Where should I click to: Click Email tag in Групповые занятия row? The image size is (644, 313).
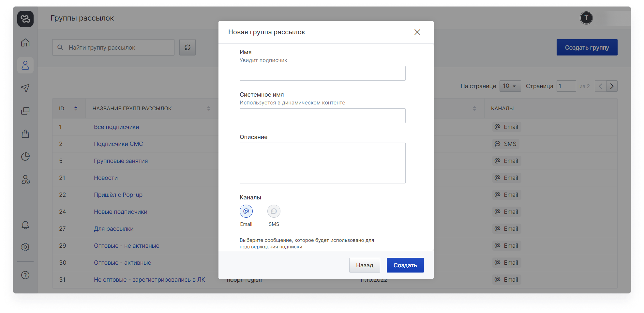point(507,161)
